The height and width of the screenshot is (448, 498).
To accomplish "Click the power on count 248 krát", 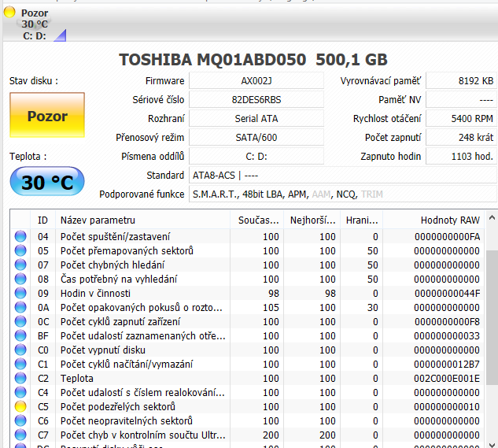I will (462, 137).
